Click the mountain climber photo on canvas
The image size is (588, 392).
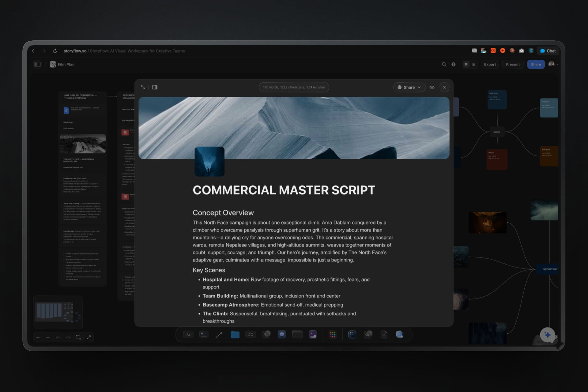(x=83, y=144)
